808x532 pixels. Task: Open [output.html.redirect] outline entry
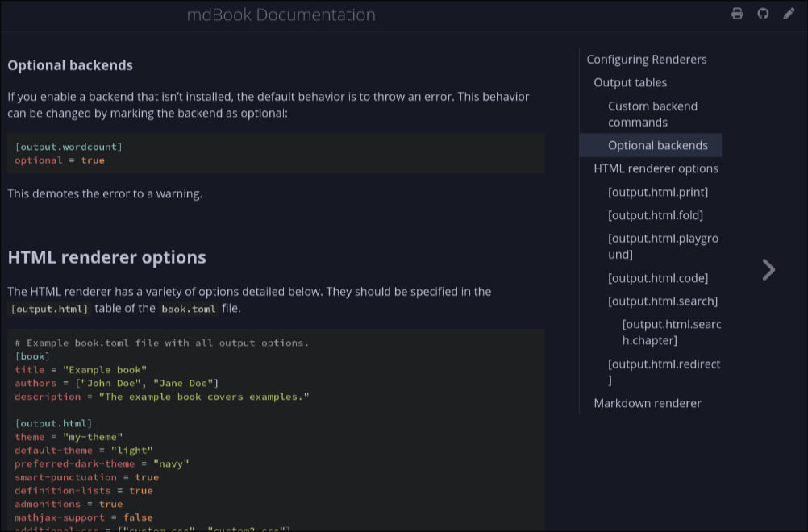coord(664,372)
